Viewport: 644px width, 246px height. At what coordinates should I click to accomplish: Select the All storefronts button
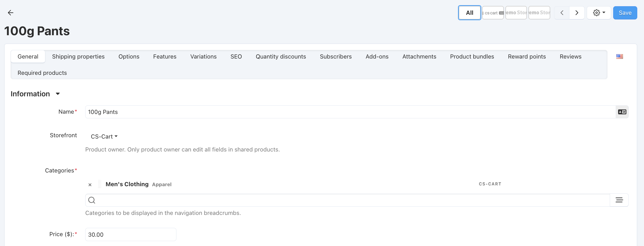tap(470, 13)
